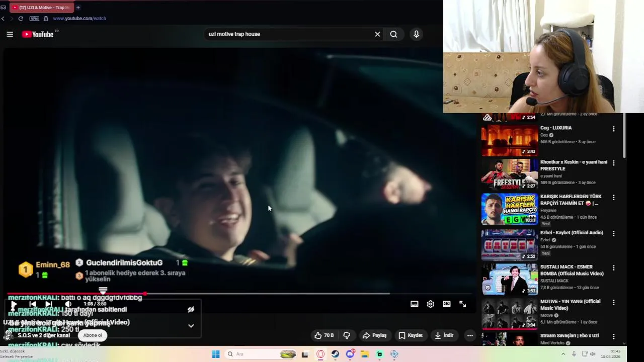Image resolution: width=644 pixels, height=362 pixels.
Task: Expand the pinned chat message chevron
Action: pos(191,326)
